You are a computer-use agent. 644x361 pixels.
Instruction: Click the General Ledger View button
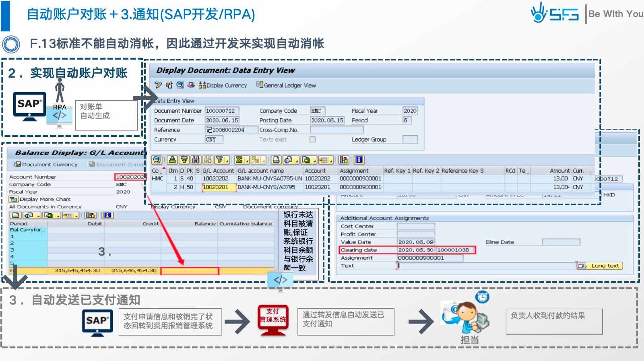[286, 85]
